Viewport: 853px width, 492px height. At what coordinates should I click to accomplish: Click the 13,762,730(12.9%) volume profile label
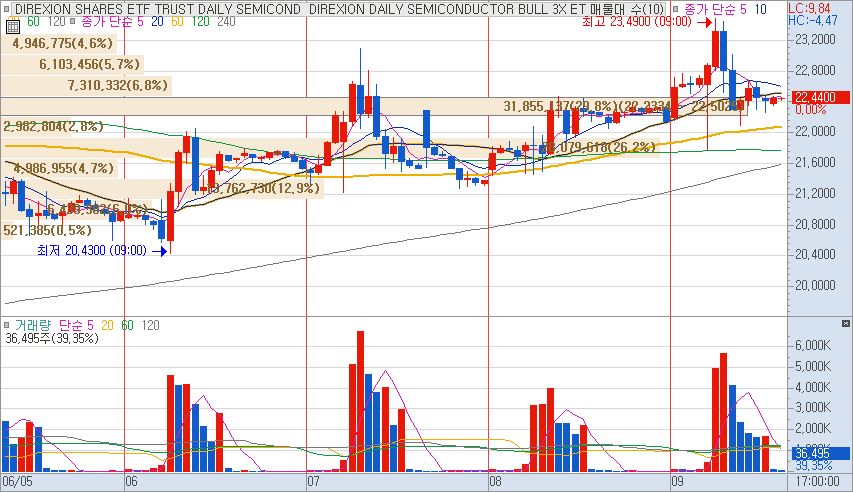coord(263,188)
